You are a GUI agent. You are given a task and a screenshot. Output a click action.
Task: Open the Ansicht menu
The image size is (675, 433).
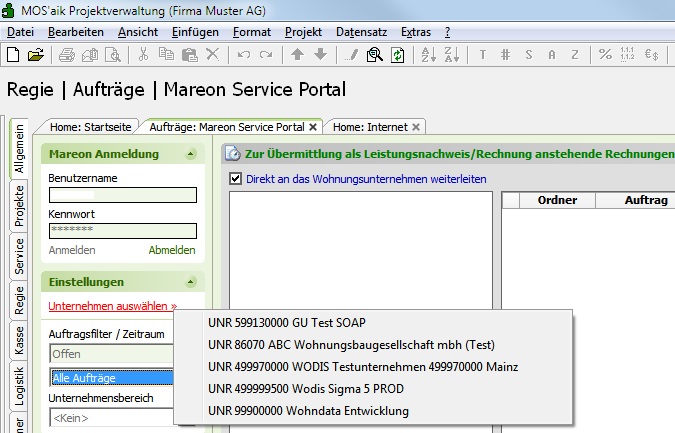pyautogui.click(x=138, y=32)
